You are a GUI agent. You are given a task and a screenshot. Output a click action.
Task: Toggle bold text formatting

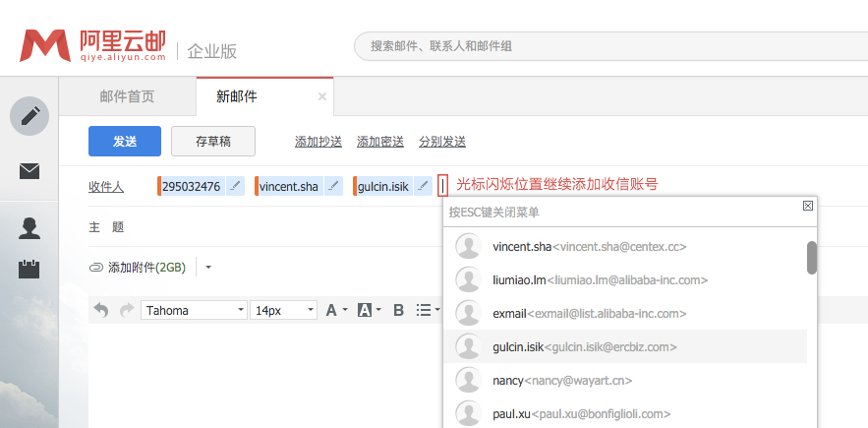[399, 310]
